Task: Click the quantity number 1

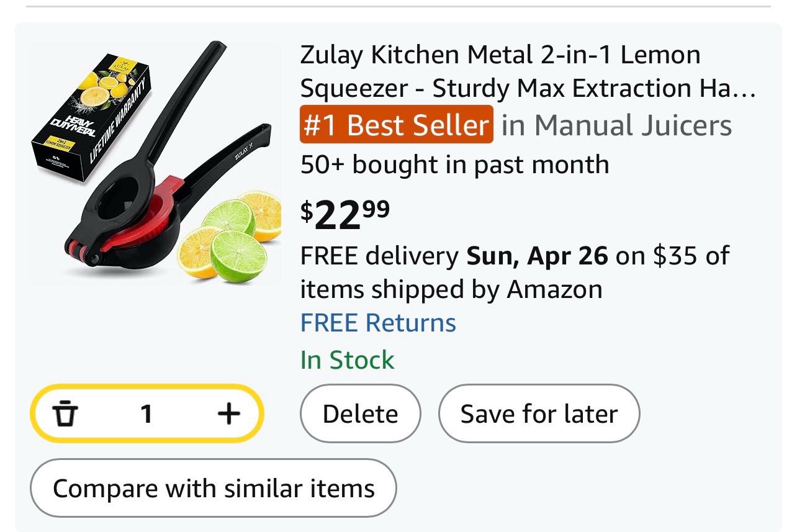Action: coord(146,413)
